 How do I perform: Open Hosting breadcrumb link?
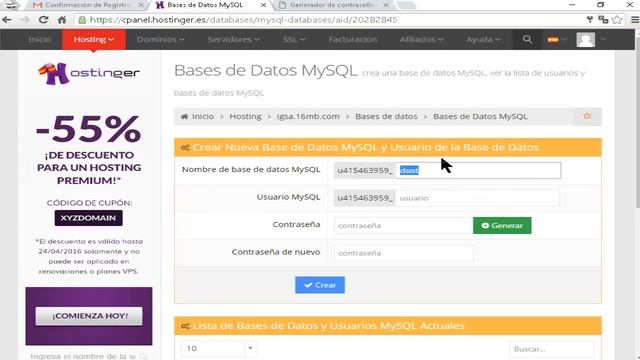[x=245, y=116]
